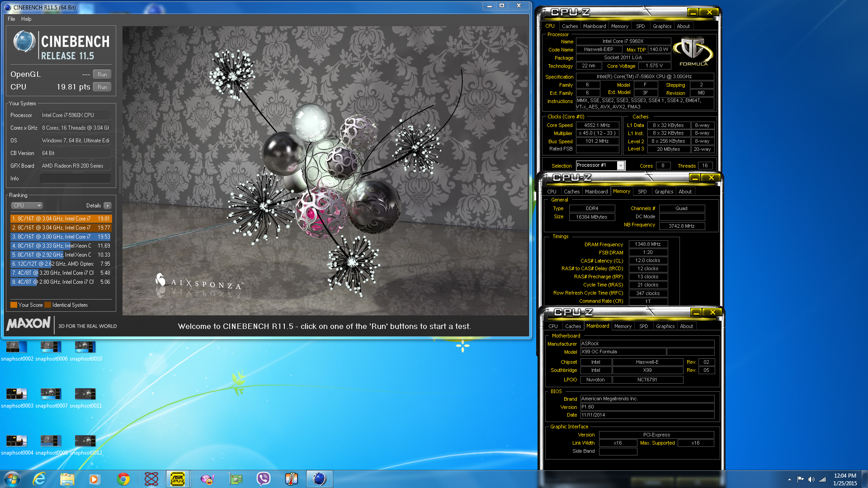Expand the ranking Details arrow button

(x=107, y=206)
